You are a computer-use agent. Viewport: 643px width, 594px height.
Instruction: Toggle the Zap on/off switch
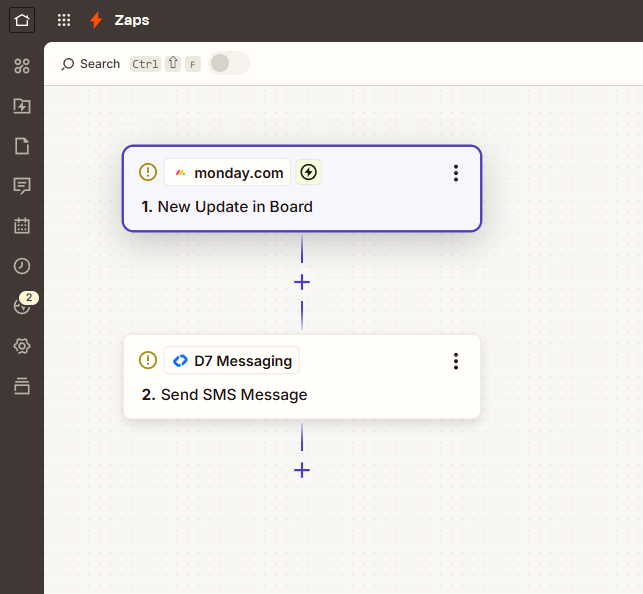[x=229, y=64]
